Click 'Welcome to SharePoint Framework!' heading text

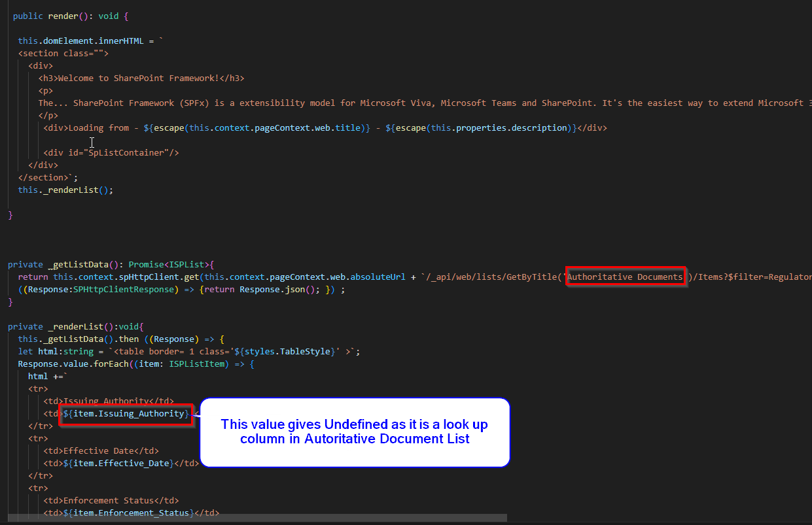coord(139,78)
